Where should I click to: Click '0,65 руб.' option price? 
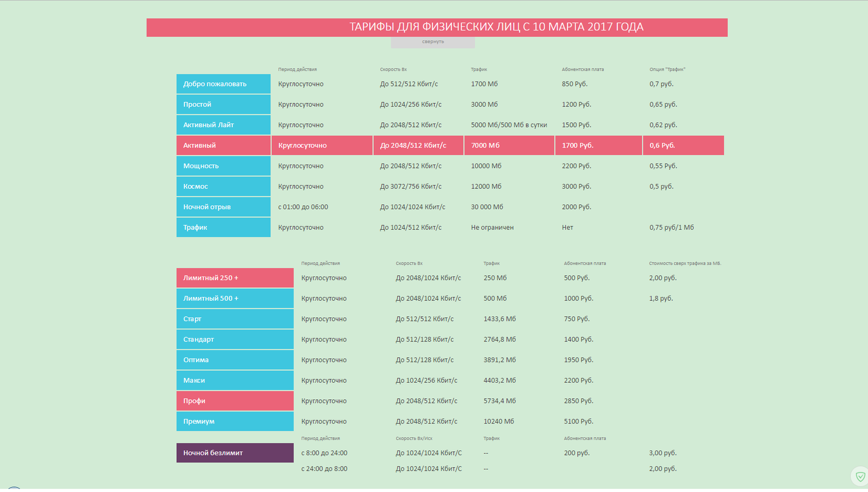(x=663, y=104)
